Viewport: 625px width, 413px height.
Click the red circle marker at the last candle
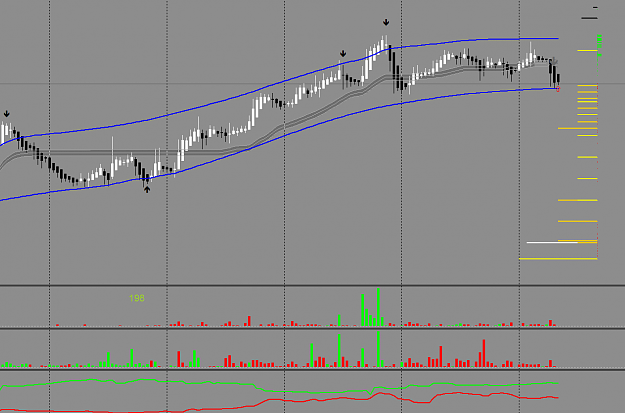coord(558,89)
